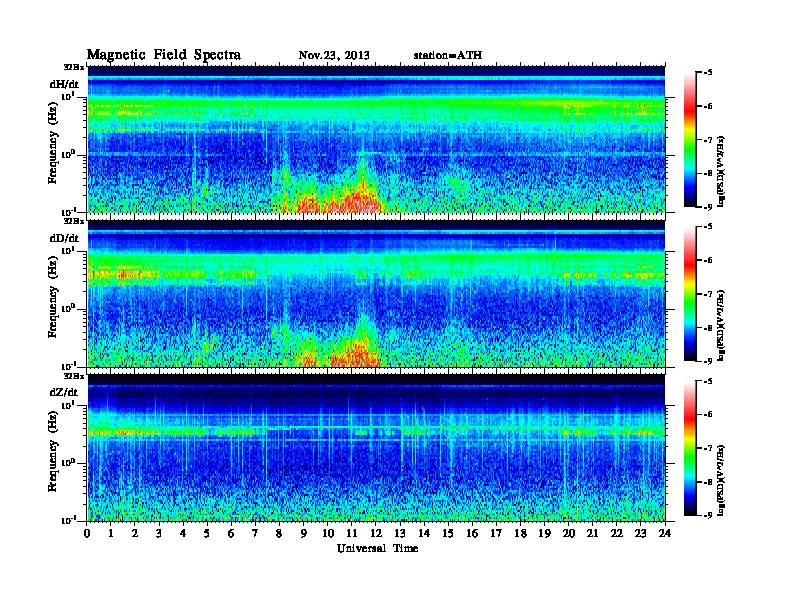Click hour tick label "15" on the time axis
Viewport: 792px width, 612px height.
point(448,534)
